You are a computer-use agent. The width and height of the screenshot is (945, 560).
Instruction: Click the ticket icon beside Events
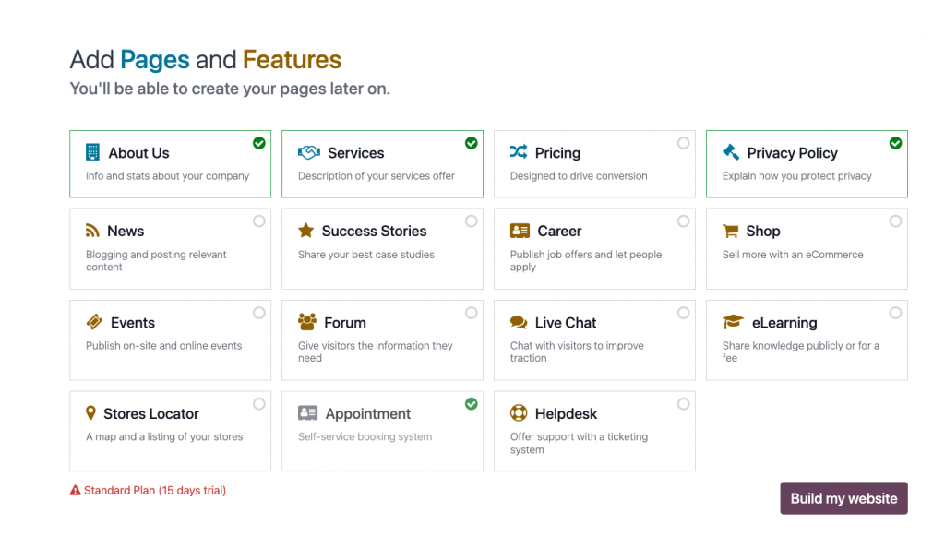94,322
